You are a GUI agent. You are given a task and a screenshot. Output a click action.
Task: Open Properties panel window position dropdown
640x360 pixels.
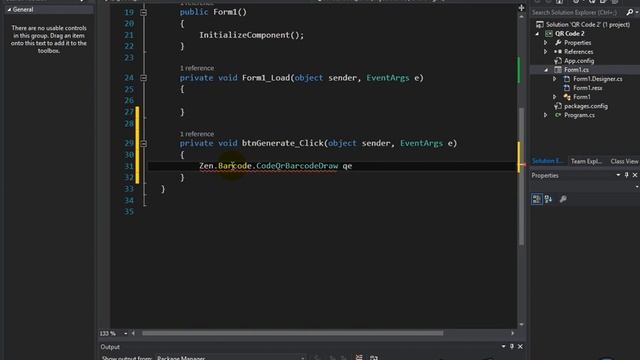coord(618,175)
